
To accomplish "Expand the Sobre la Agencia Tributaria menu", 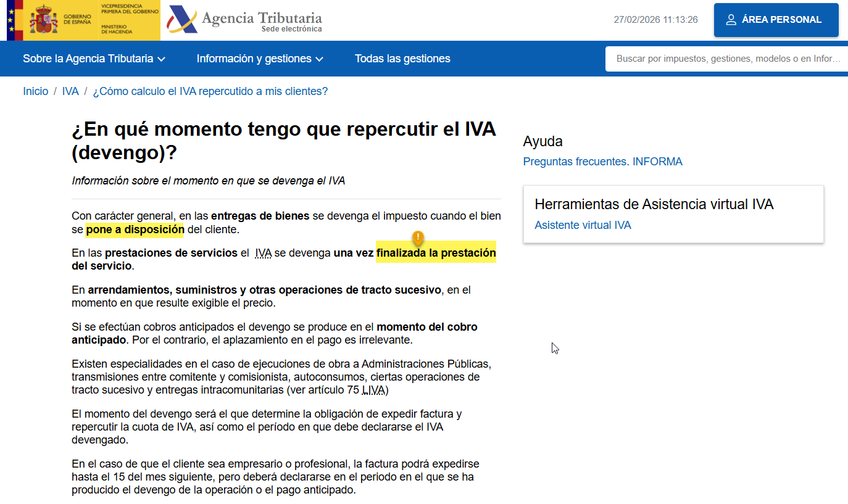I will pyautogui.click(x=94, y=59).
